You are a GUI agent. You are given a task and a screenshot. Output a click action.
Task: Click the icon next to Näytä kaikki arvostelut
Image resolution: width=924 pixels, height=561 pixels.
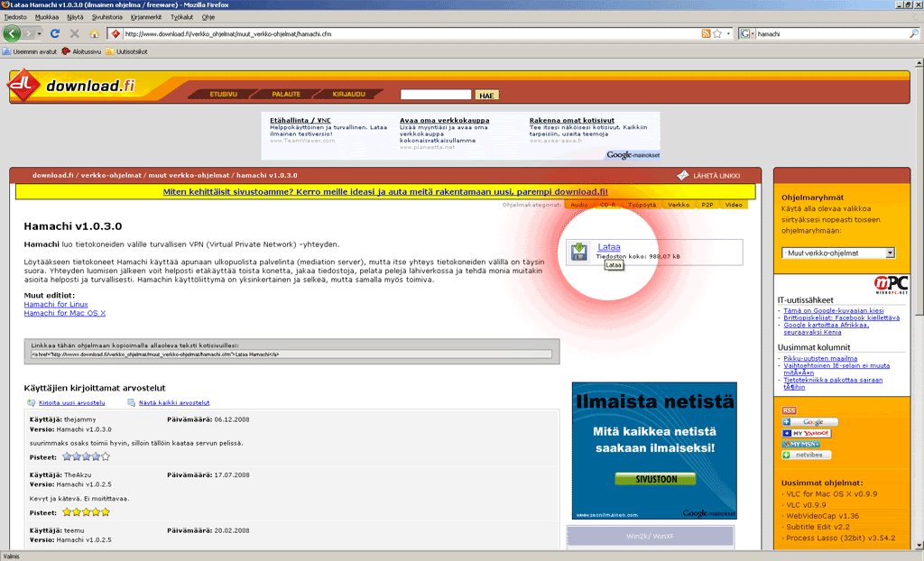(132, 402)
